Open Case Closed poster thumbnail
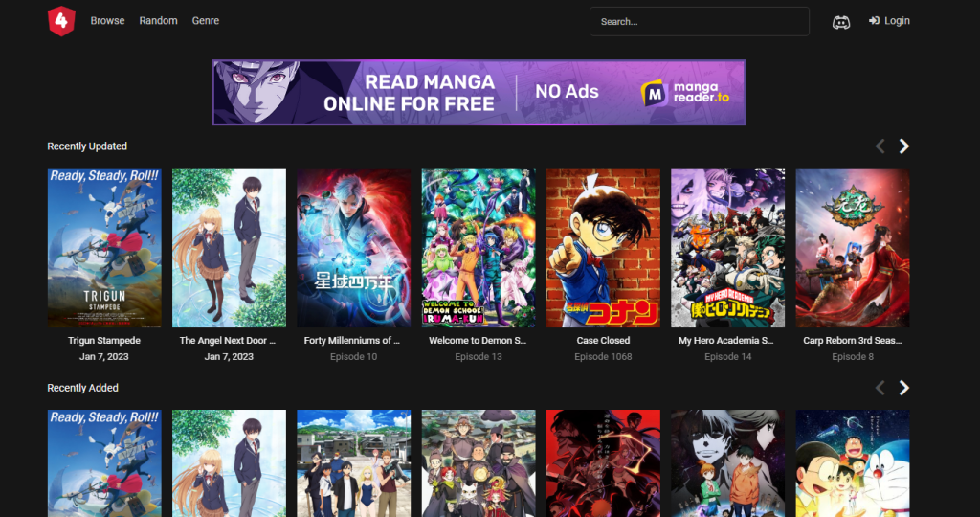 tap(603, 248)
